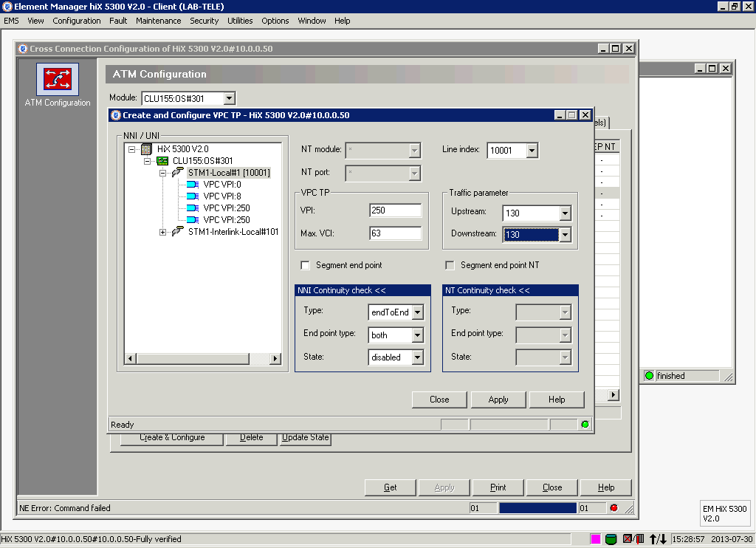Image resolution: width=756 pixels, height=548 pixels.
Task: Click the ATM Configuration sidebar icon
Action: tap(58, 79)
